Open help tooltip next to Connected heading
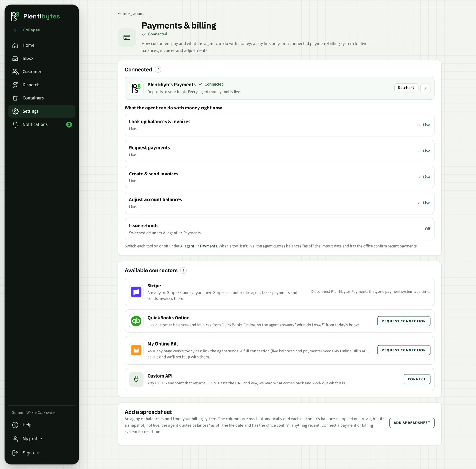This screenshot has width=476, height=469. point(158,69)
